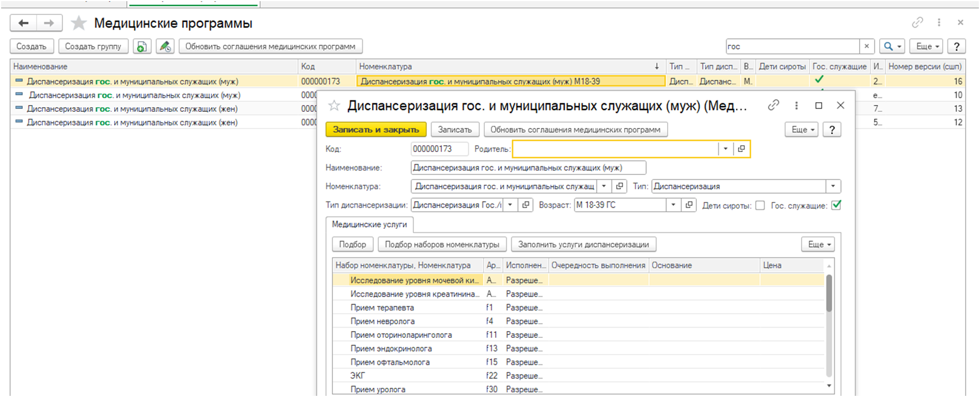Click the forward navigation arrow

coord(49,23)
